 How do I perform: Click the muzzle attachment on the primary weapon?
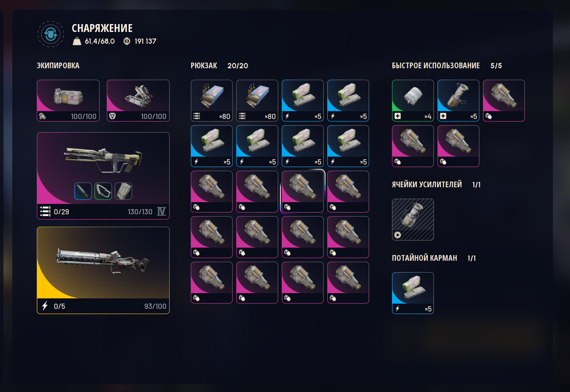coord(83,191)
